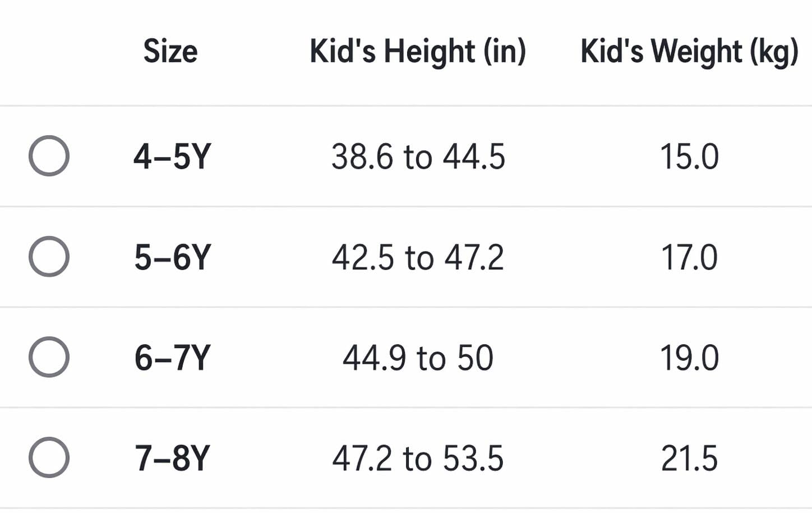Click height range 44.9 to 50
The height and width of the screenshot is (513, 812).
pos(418,358)
